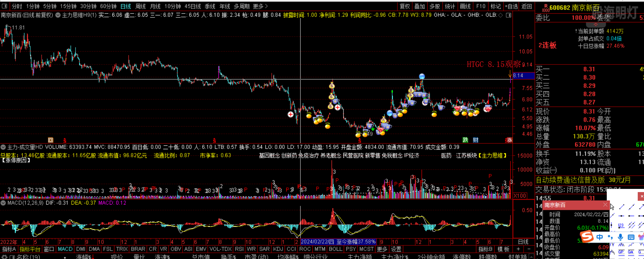
Task: Click diamond icon next to GLB
Action: click(501, 15)
